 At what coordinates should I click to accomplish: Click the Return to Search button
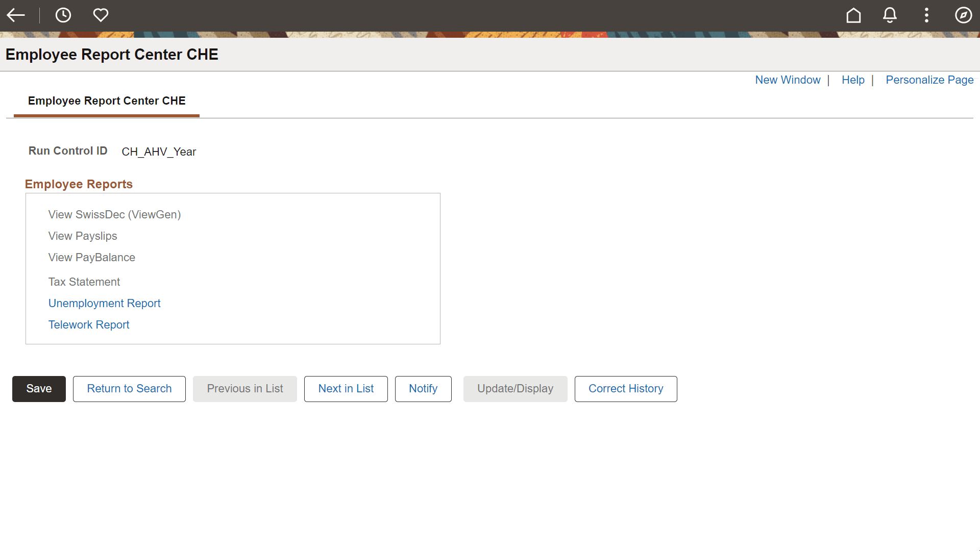coord(129,389)
